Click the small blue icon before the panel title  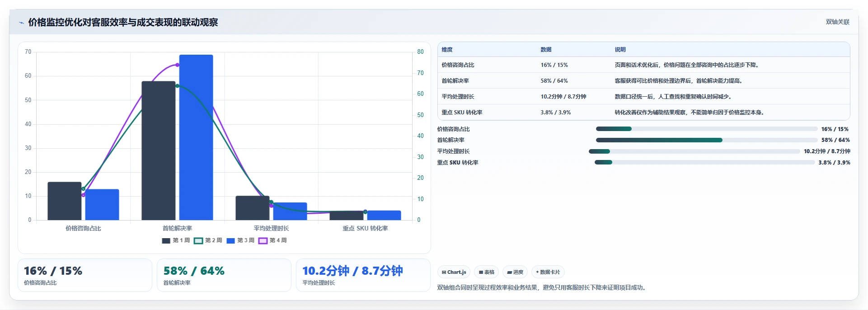[21, 23]
